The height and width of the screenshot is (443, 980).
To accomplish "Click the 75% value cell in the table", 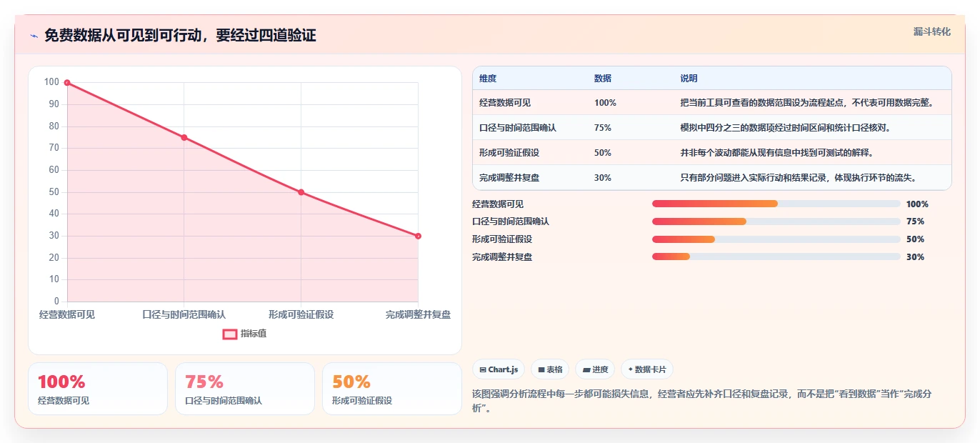I will click(603, 128).
